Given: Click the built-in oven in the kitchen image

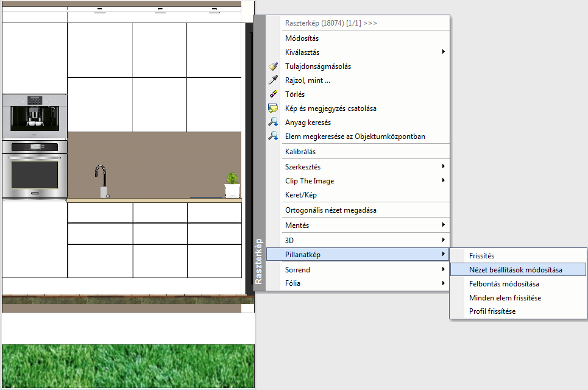Looking at the screenshot, I should point(35,170).
